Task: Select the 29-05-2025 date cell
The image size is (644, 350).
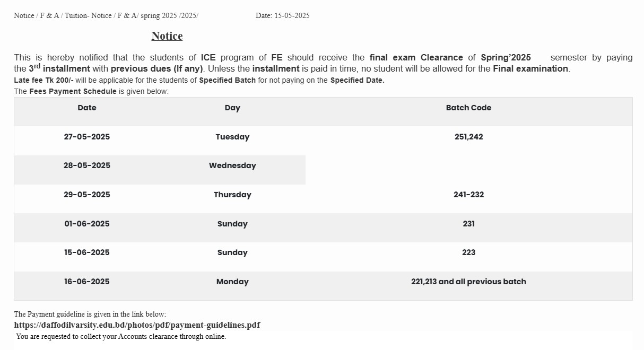Action: point(87,195)
